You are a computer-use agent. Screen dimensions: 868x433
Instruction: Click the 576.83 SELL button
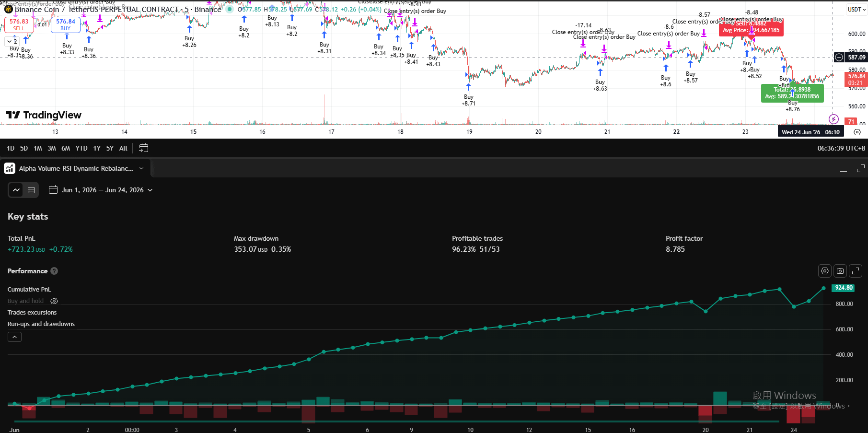click(x=19, y=25)
